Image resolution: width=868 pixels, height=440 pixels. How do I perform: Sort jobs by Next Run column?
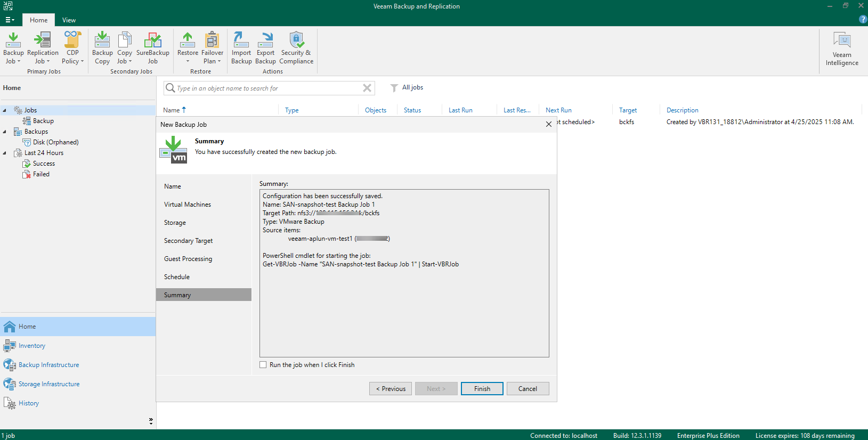pos(558,110)
